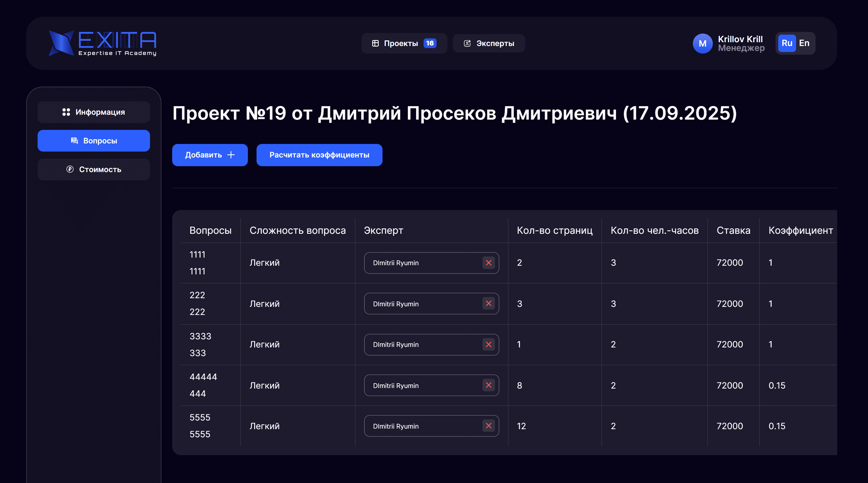The image size is (868, 483).
Task: Select the Вопросы sidebar item
Action: point(94,141)
